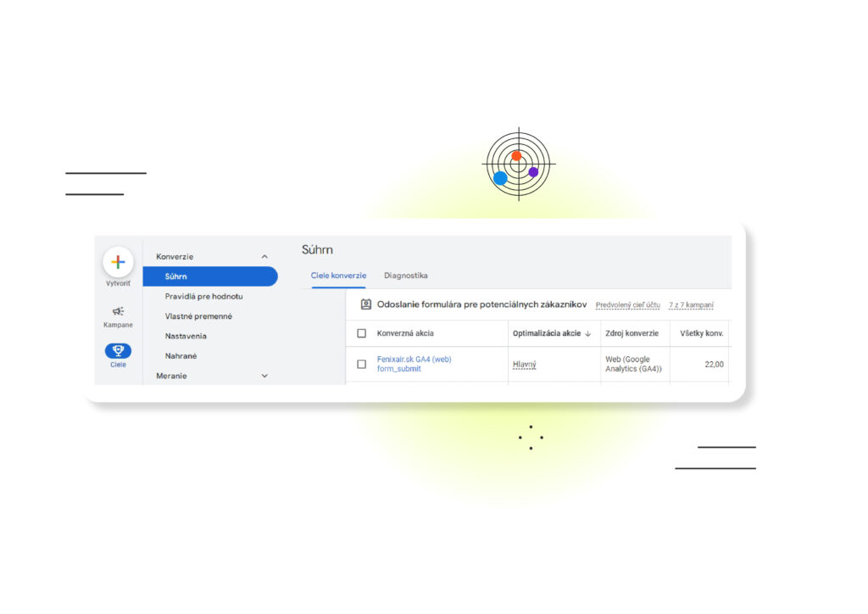Open Pravidlá pre hodnotu in the sidebar
This screenshot has height=614, width=868.
pyautogui.click(x=203, y=296)
